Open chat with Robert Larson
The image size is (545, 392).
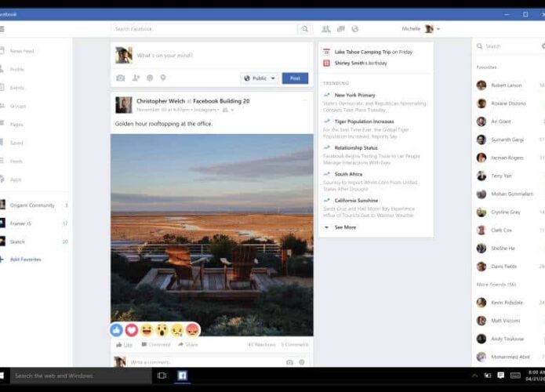point(506,85)
